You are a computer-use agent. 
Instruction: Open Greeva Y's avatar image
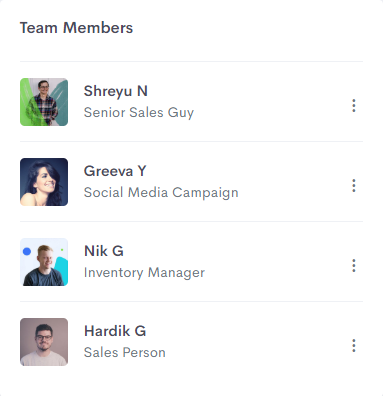click(44, 182)
